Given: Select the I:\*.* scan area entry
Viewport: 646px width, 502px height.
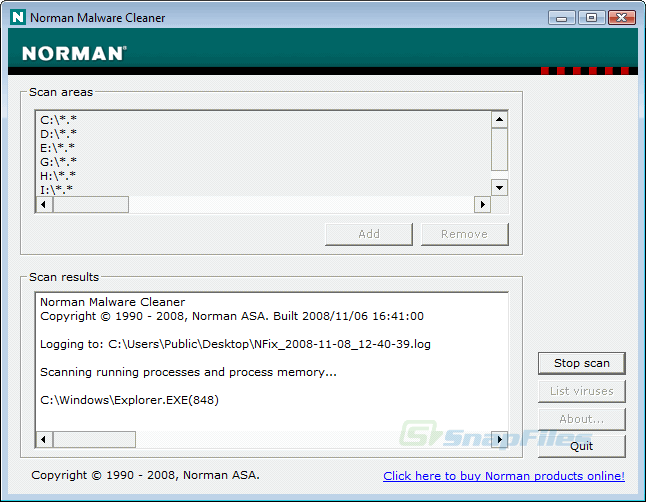Looking at the screenshot, I should [56, 190].
